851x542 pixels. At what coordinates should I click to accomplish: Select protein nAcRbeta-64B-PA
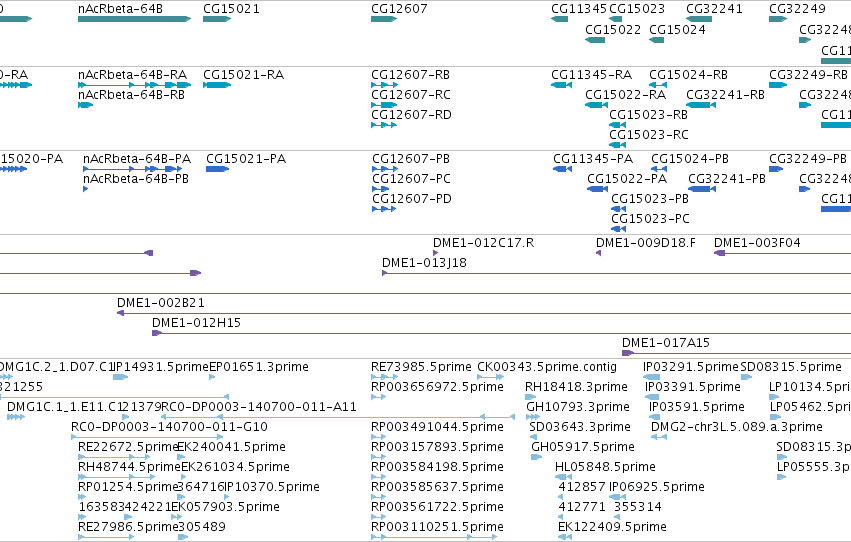click(132, 169)
